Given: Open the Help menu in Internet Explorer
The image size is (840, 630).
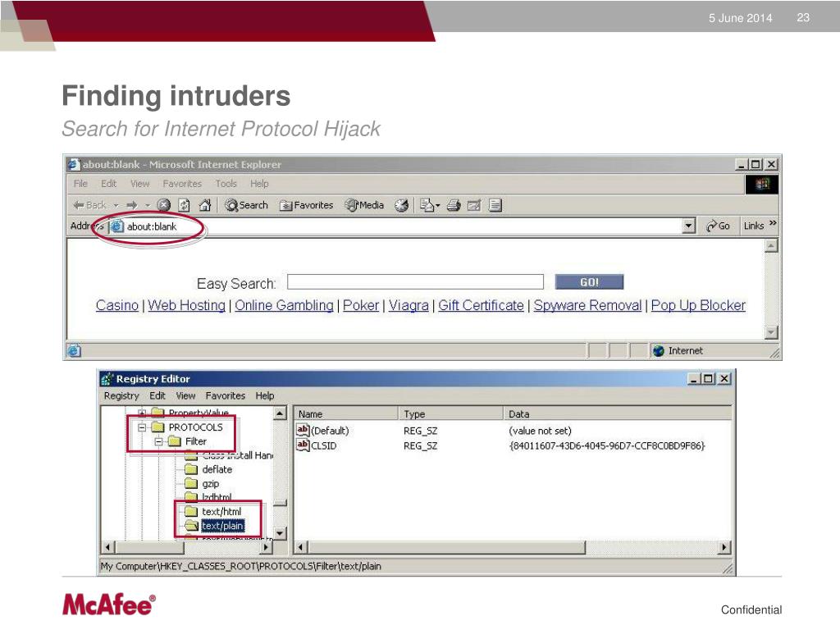Looking at the screenshot, I should pos(259,184).
